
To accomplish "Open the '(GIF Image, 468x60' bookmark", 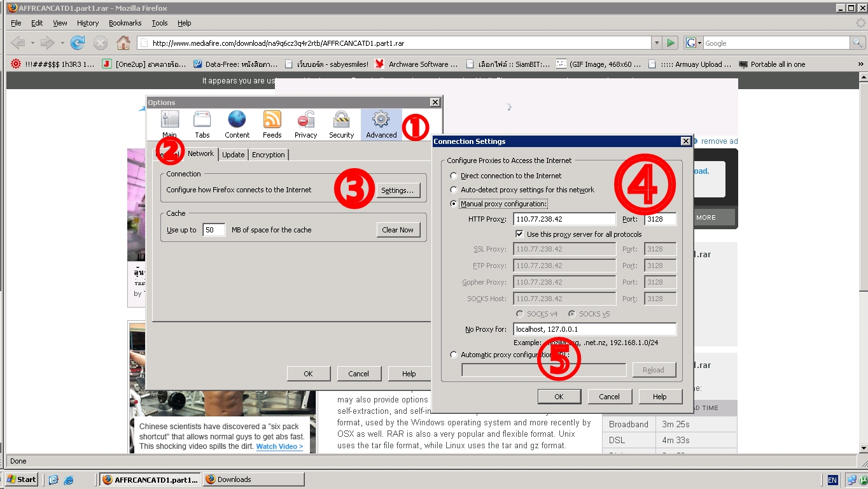I will click(x=599, y=64).
